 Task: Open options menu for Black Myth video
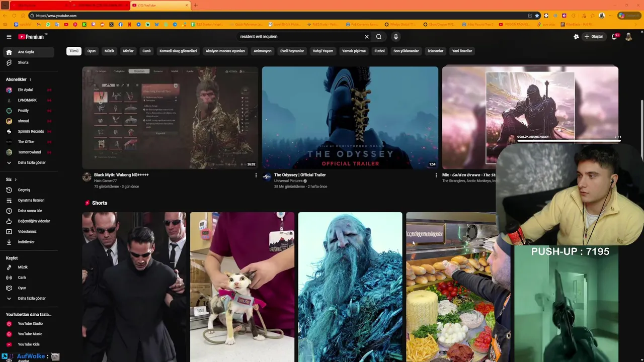(x=256, y=175)
